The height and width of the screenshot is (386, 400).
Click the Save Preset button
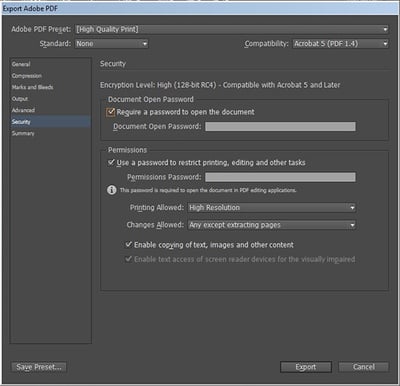tap(39, 367)
